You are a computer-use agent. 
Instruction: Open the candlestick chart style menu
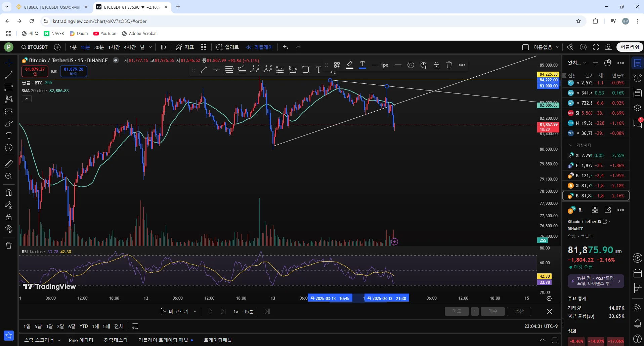pyautogui.click(x=163, y=47)
